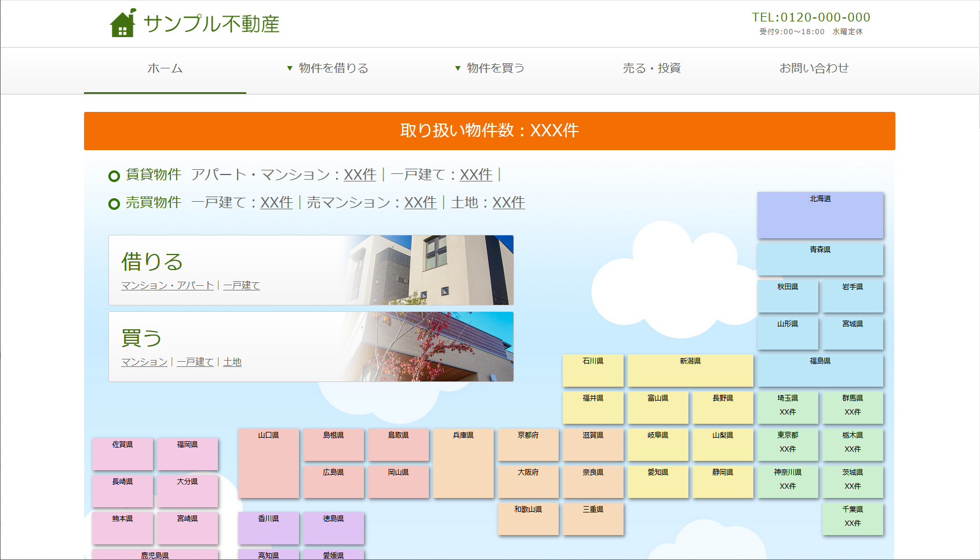Screen dimensions: 980x560
Task: Select 岩手県 tile
Action: pyautogui.click(x=853, y=296)
